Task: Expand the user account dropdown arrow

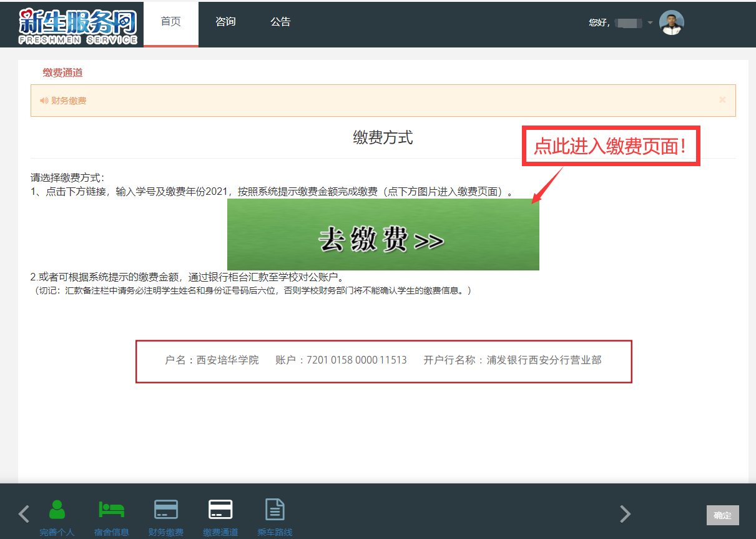Action: (650, 23)
